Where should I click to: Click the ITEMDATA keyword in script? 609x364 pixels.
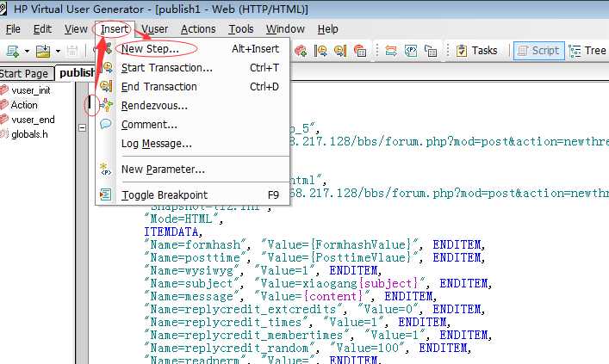173,232
